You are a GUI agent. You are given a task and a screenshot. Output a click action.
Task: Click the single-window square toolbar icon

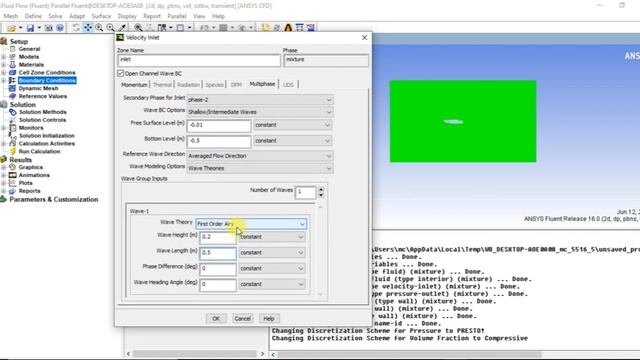pyautogui.click(x=180, y=28)
